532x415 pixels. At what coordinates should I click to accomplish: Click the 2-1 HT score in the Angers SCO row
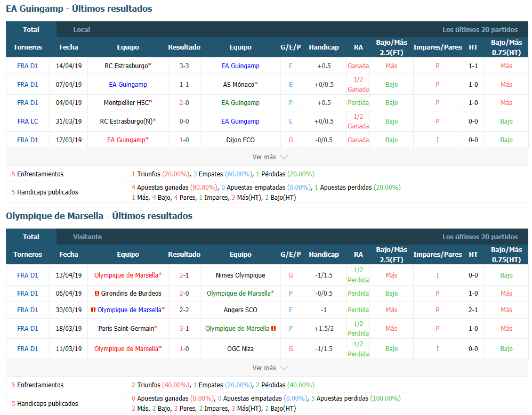click(473, 310)
